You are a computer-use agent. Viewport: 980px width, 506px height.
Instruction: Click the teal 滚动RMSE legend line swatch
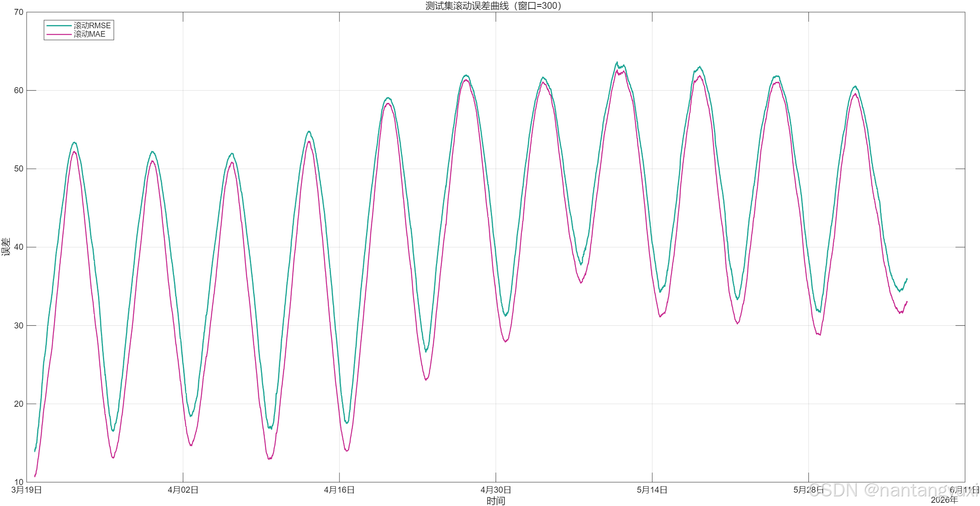(x=59, y=26)
